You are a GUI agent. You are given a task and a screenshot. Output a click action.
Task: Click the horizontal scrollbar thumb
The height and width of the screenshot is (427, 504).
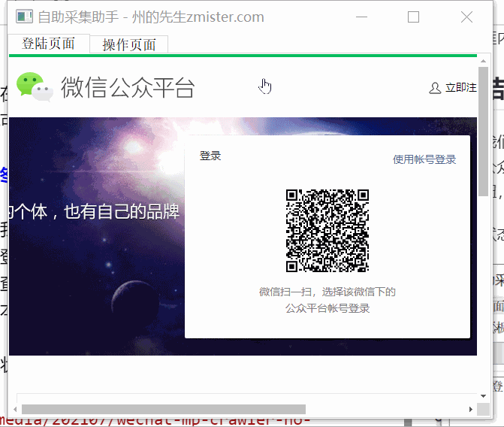click(164, 409)
